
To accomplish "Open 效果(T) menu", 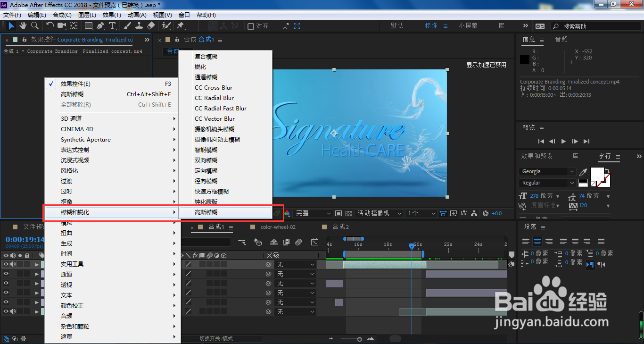I will [x=112, y=15].
